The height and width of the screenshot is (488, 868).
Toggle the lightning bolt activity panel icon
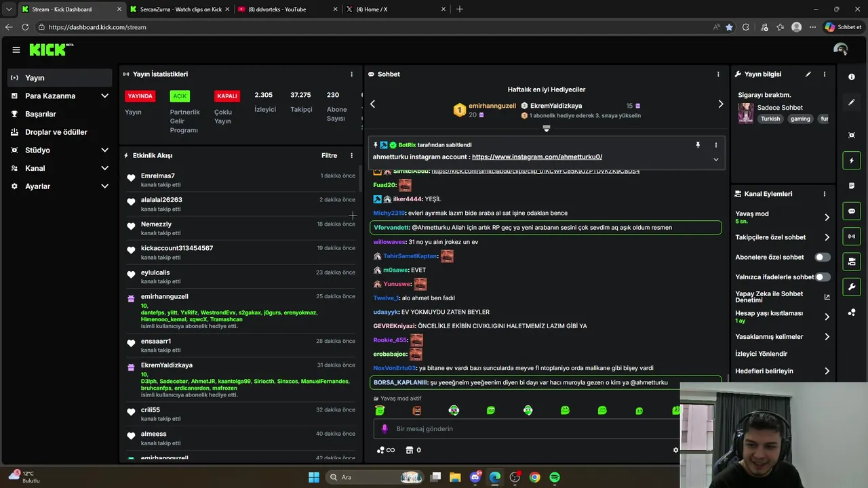(852, 161)
